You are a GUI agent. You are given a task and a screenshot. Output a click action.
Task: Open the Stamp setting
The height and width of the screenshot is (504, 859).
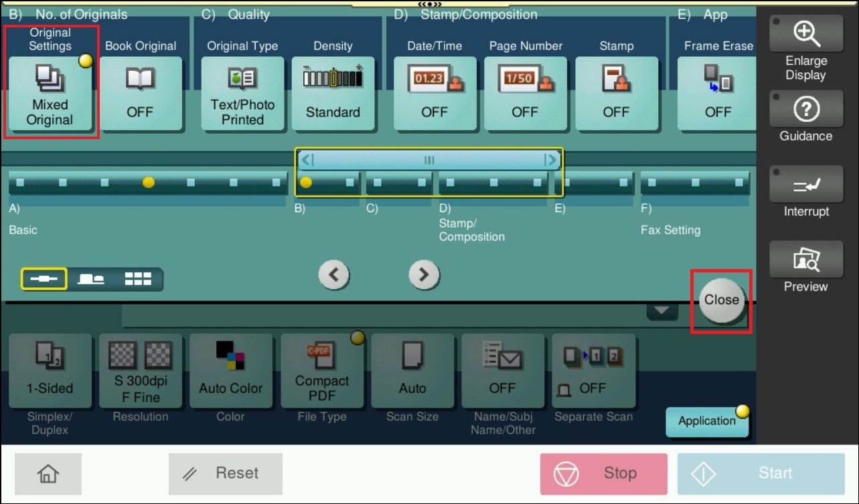pyautogui.click(x=616, y=94)
